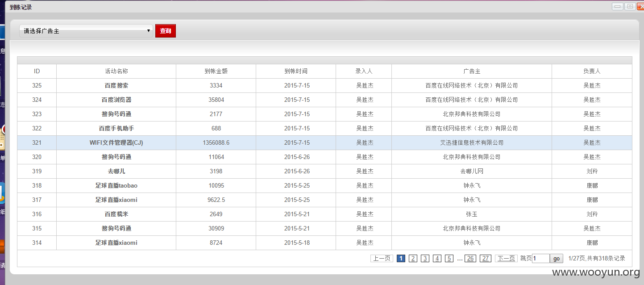The height and width of the screenshot is (285, 644).
Task: Click advertiser 去哪儿网
Action: (472, 171)
